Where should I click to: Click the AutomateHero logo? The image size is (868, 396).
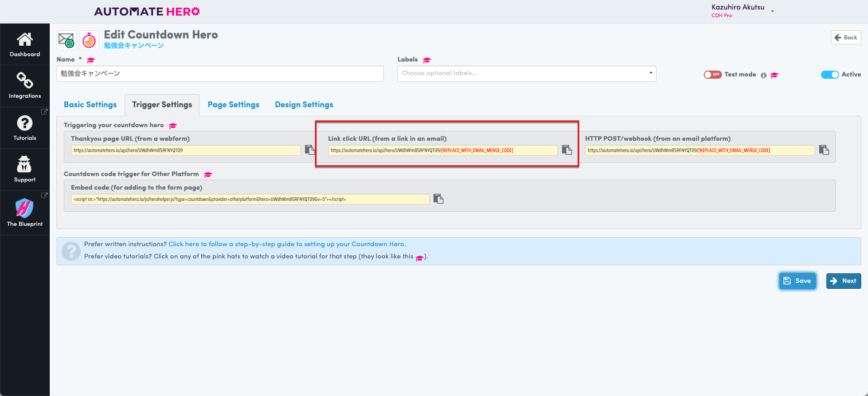pyautogui.click(x=147, y=11)
